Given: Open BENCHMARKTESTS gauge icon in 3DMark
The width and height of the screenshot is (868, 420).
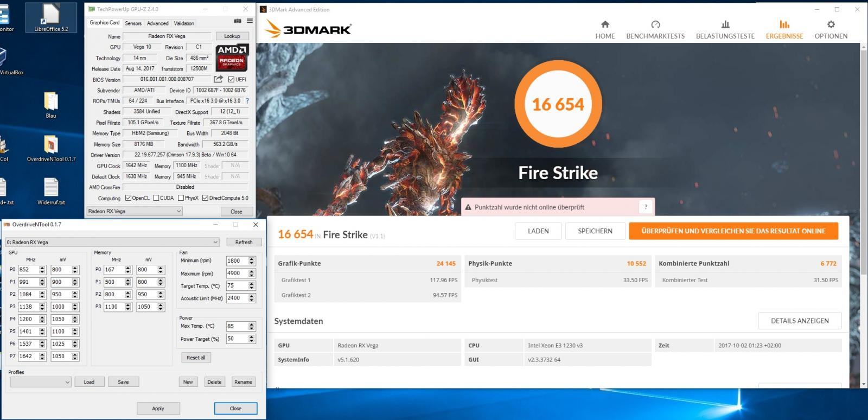Looking at the screenshot, I should [x=655, y=24].
